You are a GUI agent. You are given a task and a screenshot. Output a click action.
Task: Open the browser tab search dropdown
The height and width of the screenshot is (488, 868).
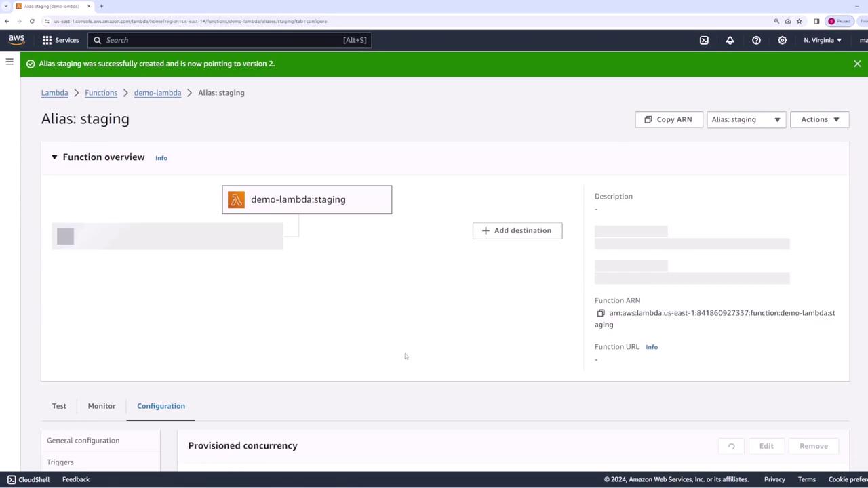pos(6,6)
